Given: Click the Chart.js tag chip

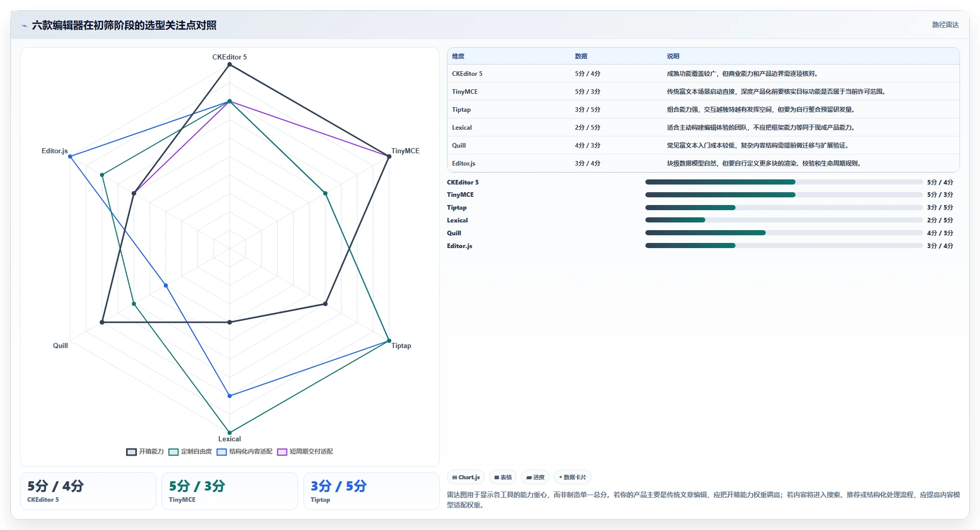Looking at the screenshot, I should pos(466,477).
